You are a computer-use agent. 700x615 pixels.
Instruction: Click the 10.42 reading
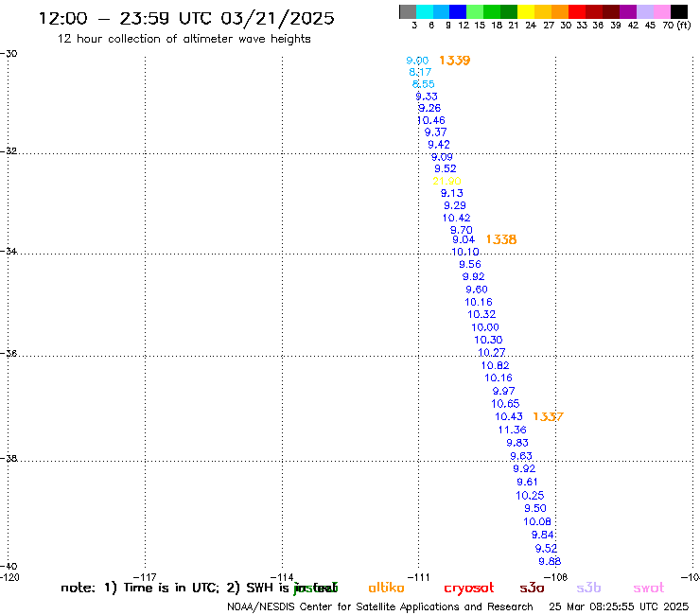point(456,218)
